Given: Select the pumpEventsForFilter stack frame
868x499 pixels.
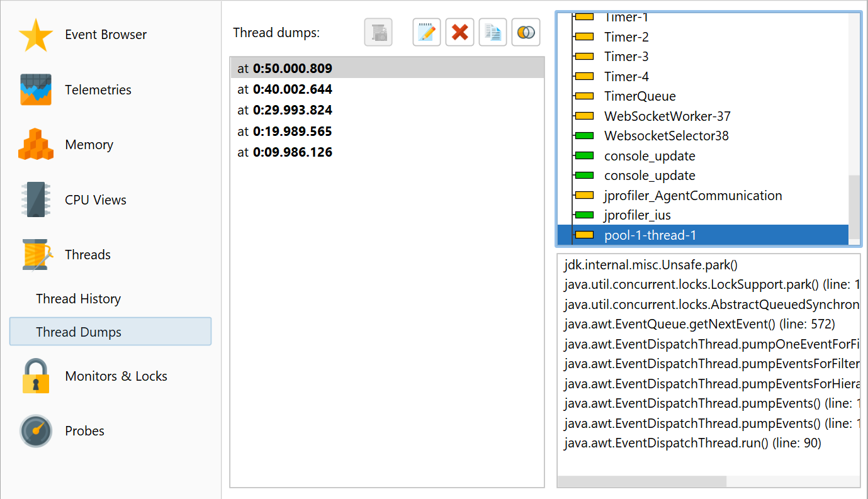Looking at the screenshot, I should (x=711, y=364).
